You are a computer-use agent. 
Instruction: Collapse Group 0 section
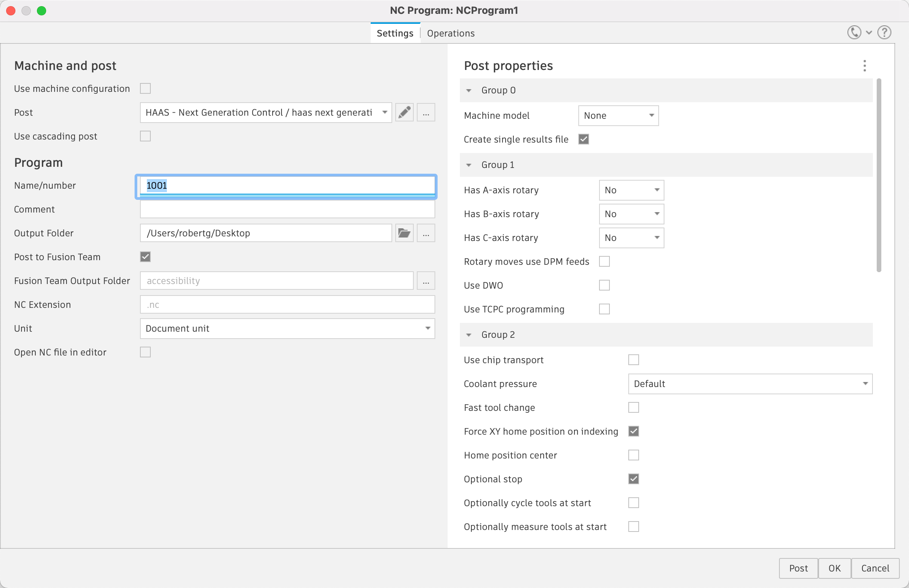tap(469, 91)
